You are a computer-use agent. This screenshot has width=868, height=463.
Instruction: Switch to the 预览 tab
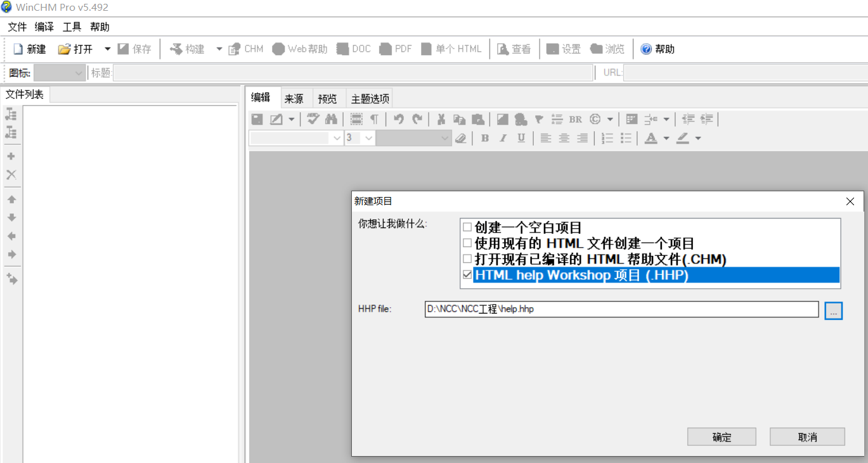point(327,98)
